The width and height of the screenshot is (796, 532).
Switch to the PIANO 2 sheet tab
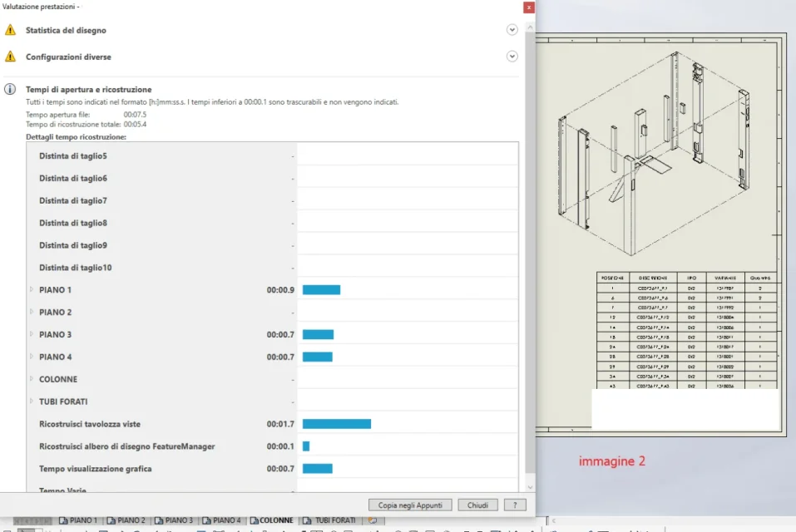click(x=126, y=520)
